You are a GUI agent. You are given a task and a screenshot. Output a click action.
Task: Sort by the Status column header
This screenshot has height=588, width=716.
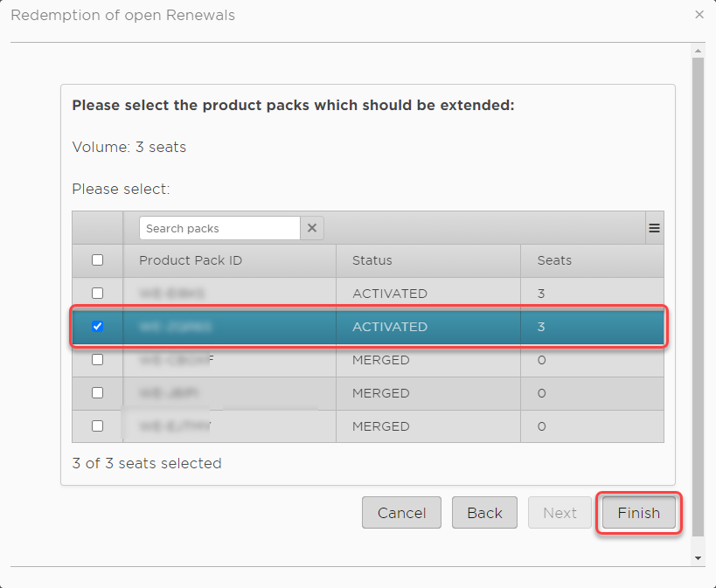pyautogui.click(x=372, y=260)
